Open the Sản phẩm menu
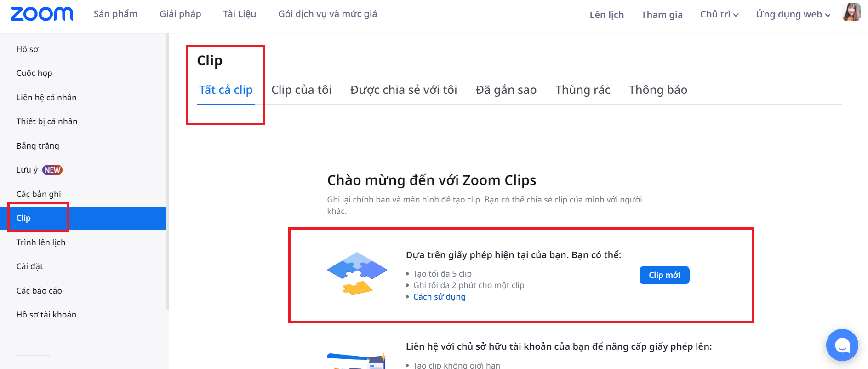868x369 pixels. point(115,14)
